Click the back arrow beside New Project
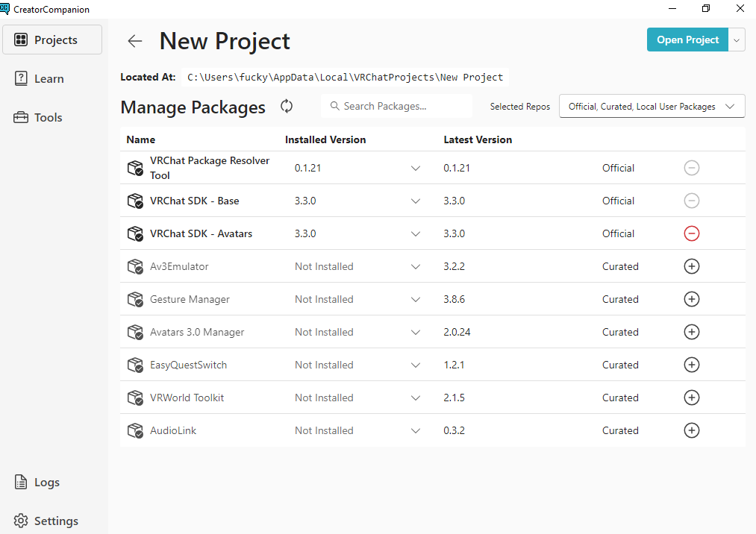756x534 pixels. 135,41
